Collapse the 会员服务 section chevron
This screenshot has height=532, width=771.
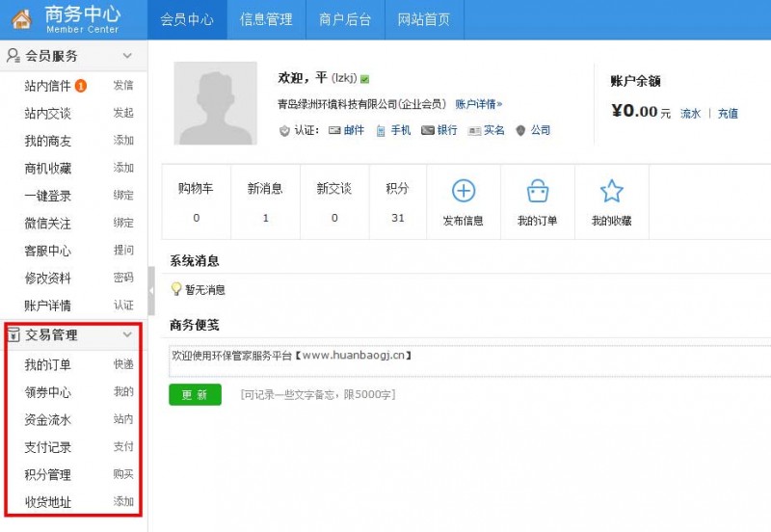(x=127, y=56)
